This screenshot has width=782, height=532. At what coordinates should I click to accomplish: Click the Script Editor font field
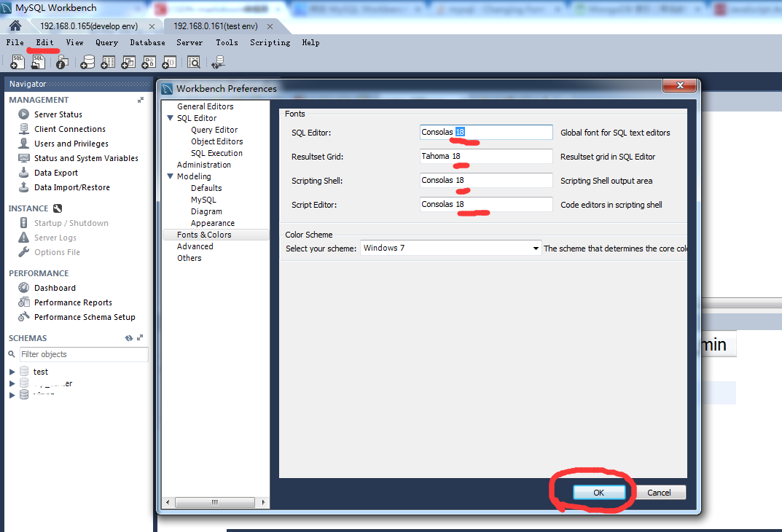point(486,204)
